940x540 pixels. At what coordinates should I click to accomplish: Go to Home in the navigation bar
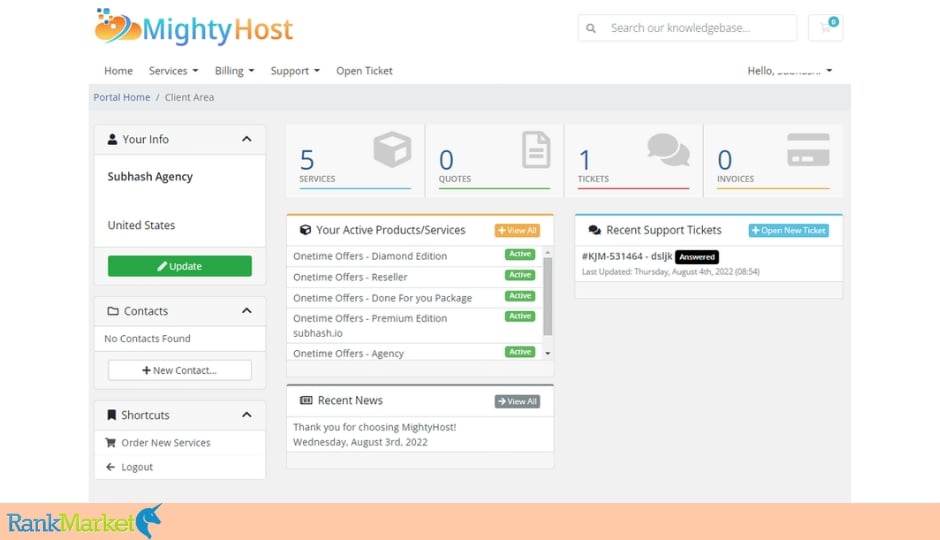[118, 71]
